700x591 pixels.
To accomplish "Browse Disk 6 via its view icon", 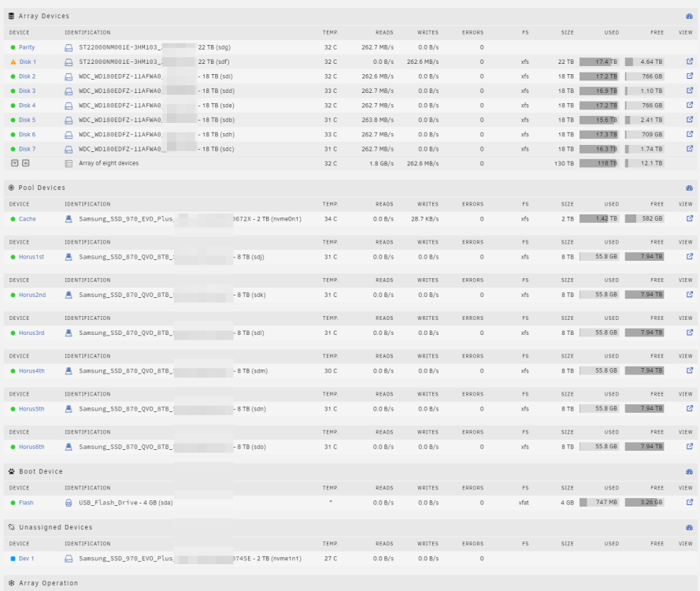I will [690, 134].
